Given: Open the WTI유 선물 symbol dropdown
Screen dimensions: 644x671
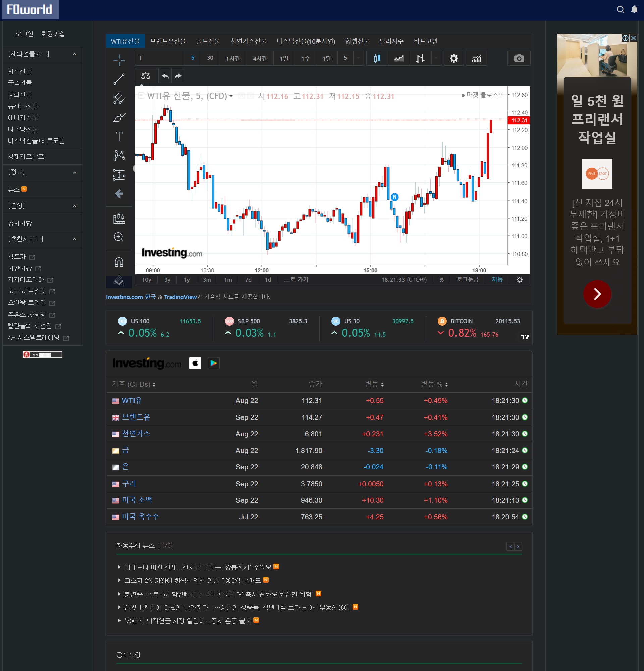Looking at the screenshot, I should [231, 96].
